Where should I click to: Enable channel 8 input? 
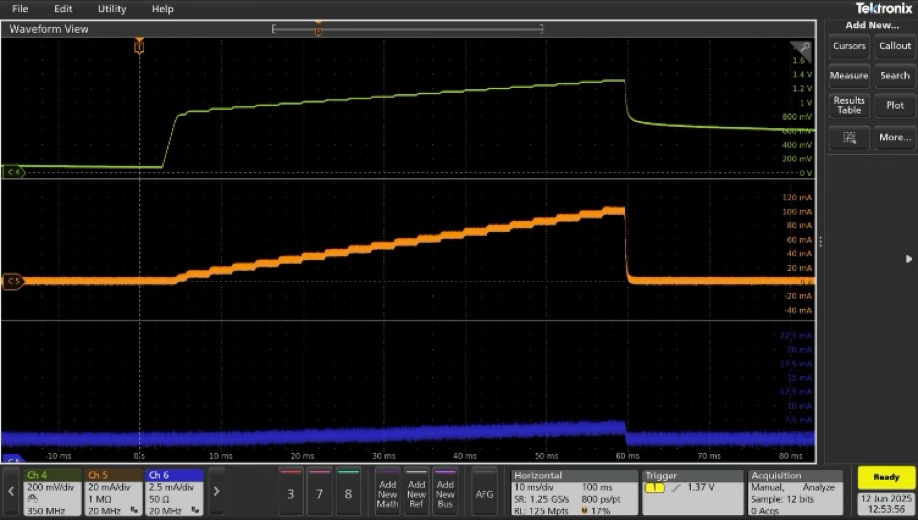[349, 491]
